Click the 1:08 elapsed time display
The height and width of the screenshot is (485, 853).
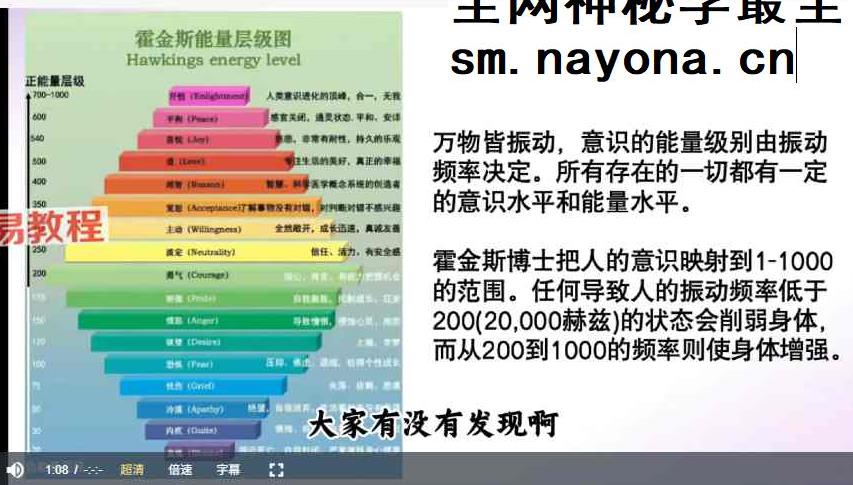(x=57, y=469)
